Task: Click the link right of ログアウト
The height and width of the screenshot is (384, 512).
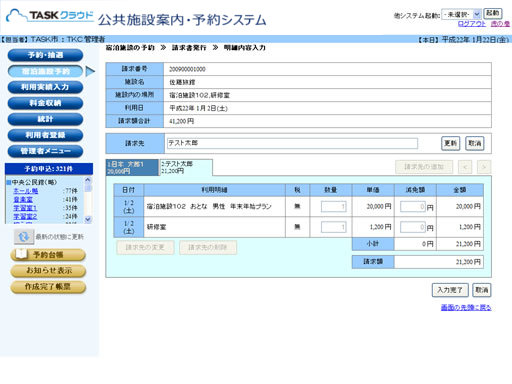Action: click(x=500, y=24)
